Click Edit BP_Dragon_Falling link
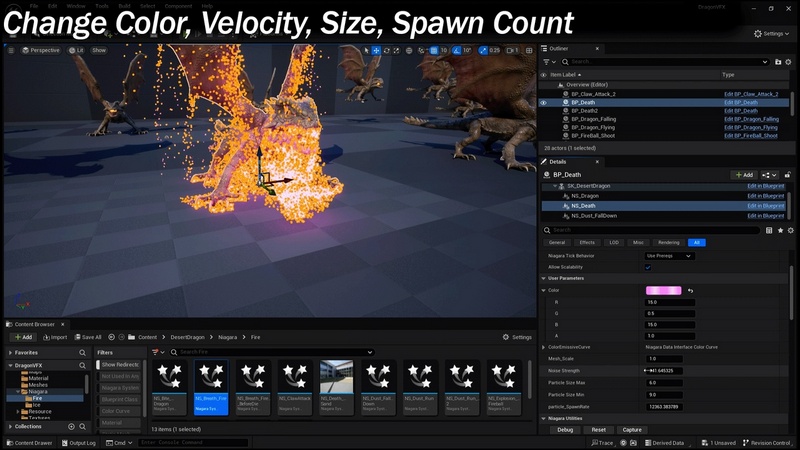Screen dimensions: 800x450 tap(751, 119)
